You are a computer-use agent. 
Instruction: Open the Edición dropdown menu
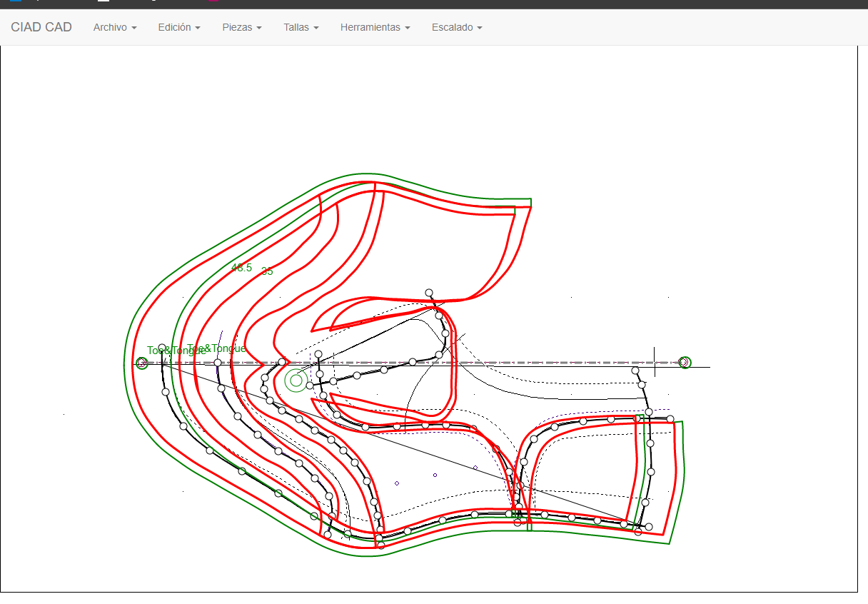[x=179, y=27]
